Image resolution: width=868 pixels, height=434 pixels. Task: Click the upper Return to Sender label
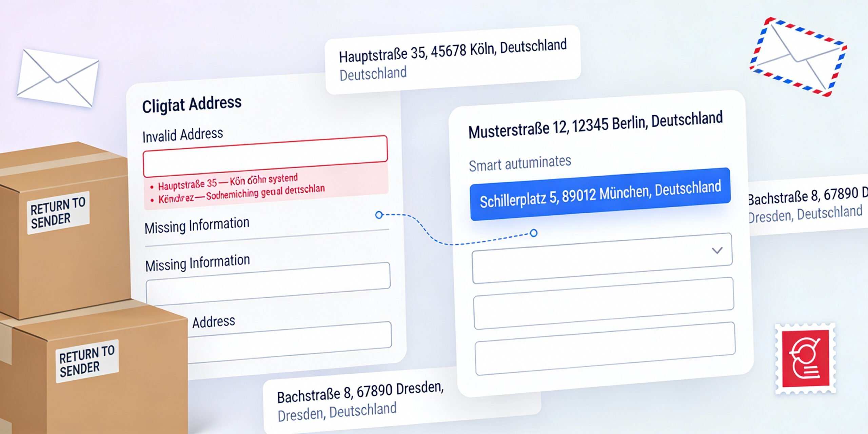click(58, 213)
